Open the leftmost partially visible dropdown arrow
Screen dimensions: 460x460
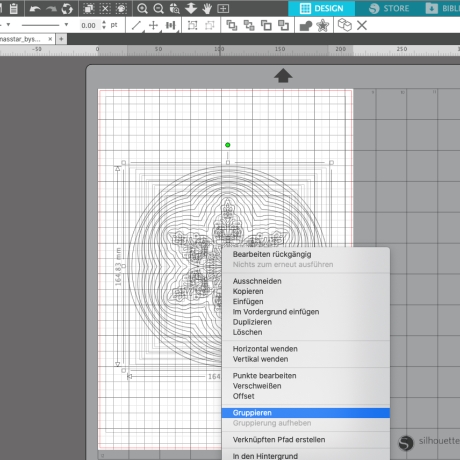pos(8,25)
